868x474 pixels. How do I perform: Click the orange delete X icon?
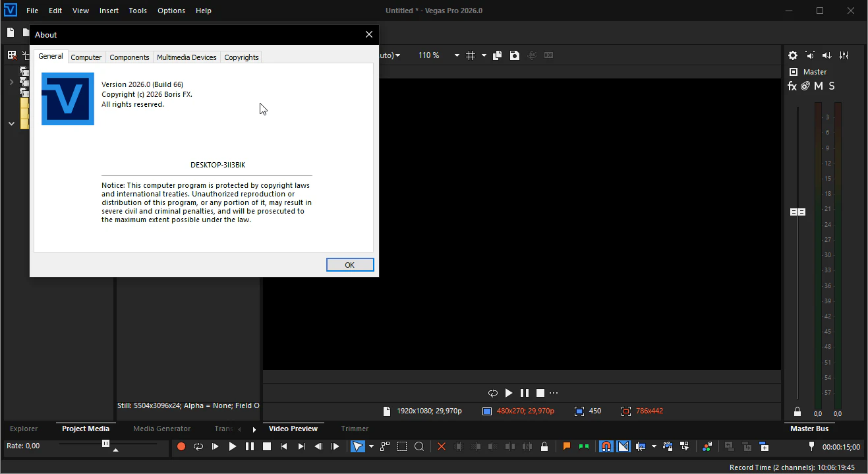(442, 446)
